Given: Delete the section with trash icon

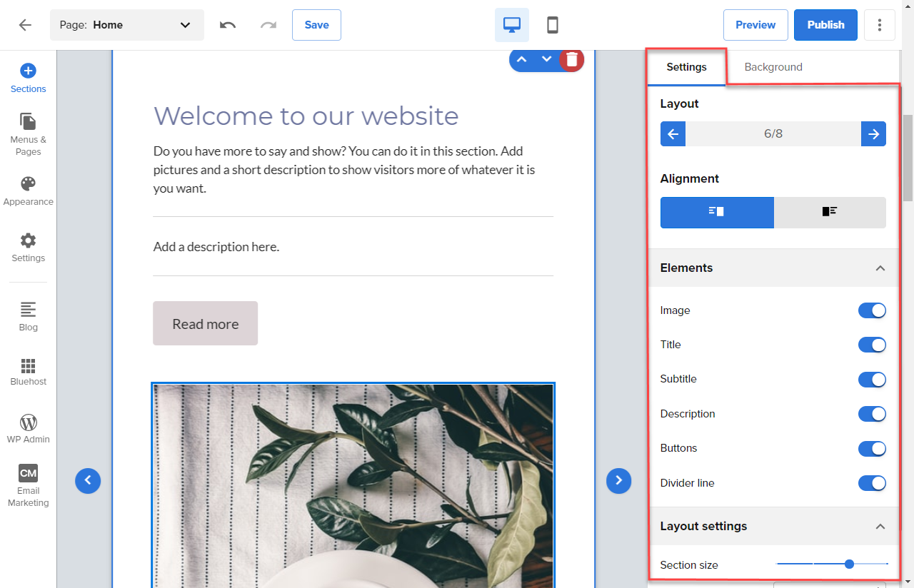Looking at the screenshot, I should click(x=571, y=59).
